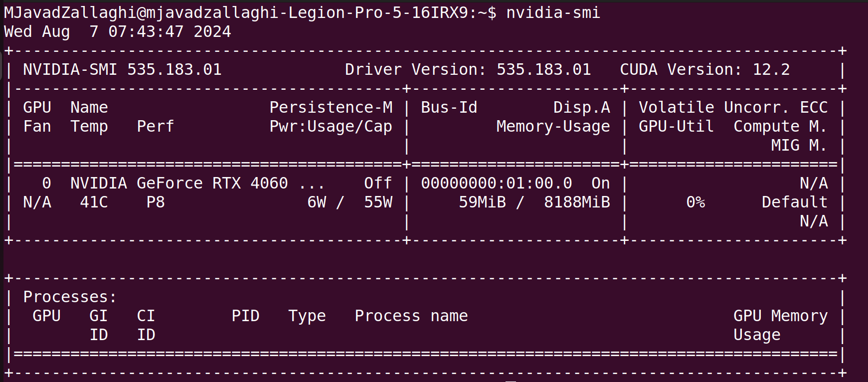Click the MIG M. header

pyautogui.click(x=799, y=145)
